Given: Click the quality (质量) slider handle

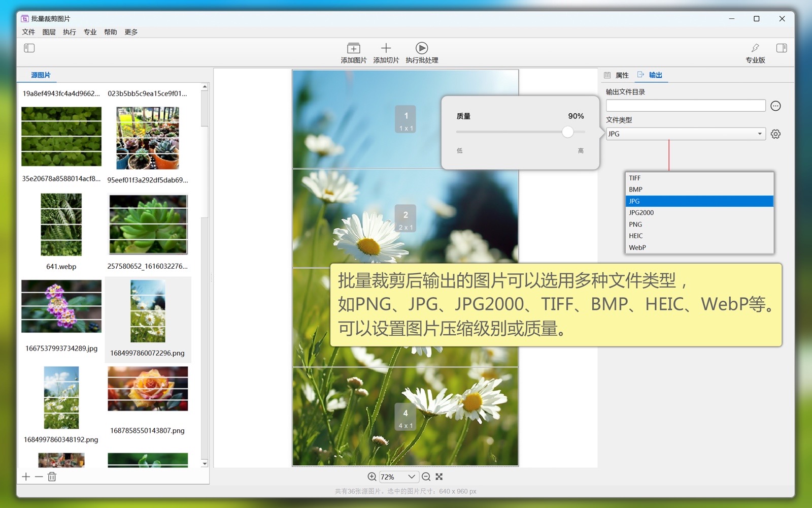Looking at the screenshot, I should 567,132.
